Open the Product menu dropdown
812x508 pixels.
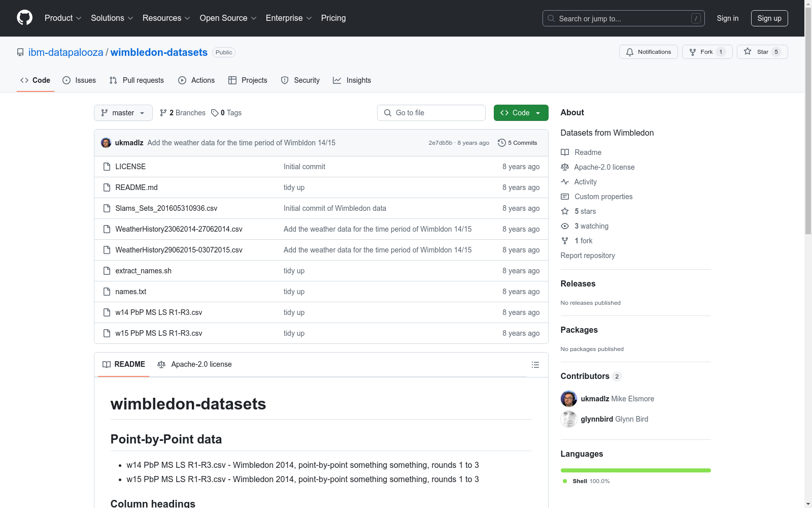(63, 18)
